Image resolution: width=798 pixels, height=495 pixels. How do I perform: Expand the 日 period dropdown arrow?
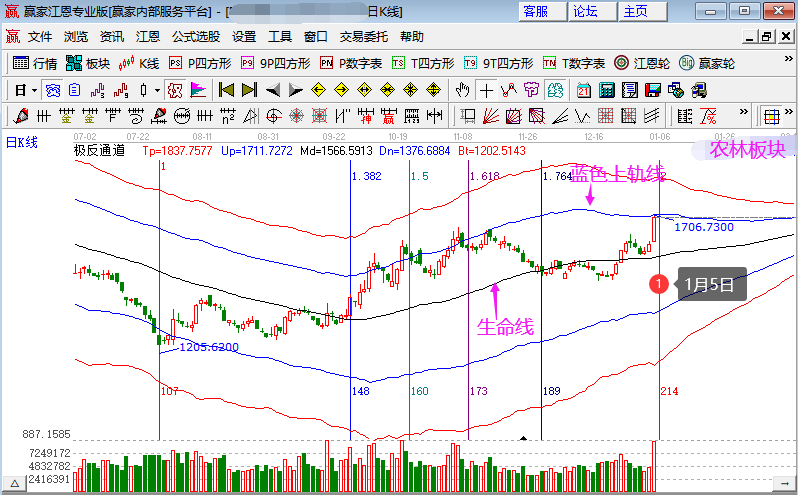tap(35, 91)
